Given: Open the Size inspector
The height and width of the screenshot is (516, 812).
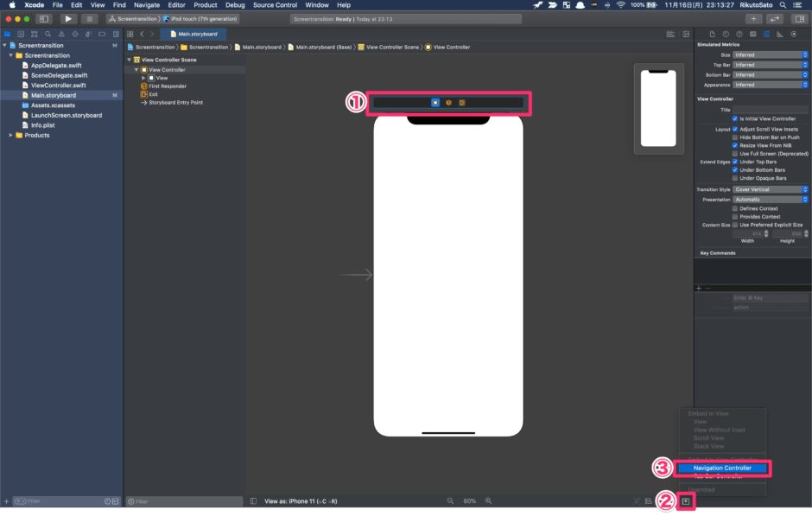Looking at the screenshot, I should click(780, 34).
